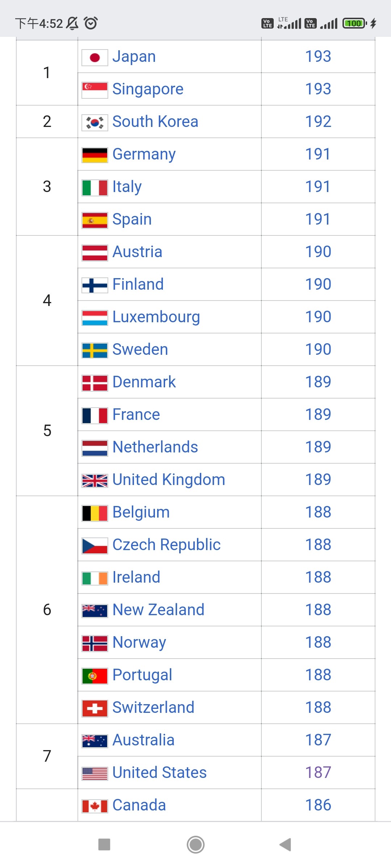Viewport: 391px width, 868px height.
Task: Open the New Zealand link
Action: click(x=159, y=610)
